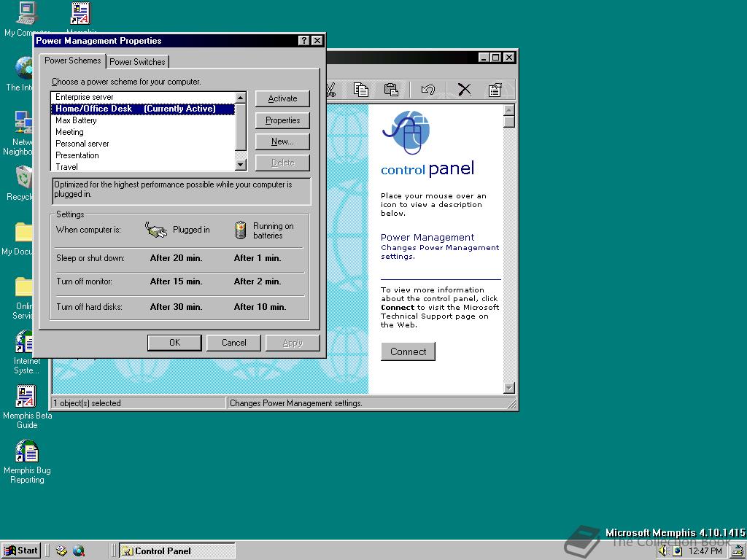Select Meeting power scheme
Image resolution: width=747 pixels, height=560 pixels.
(x=143, y=132)
